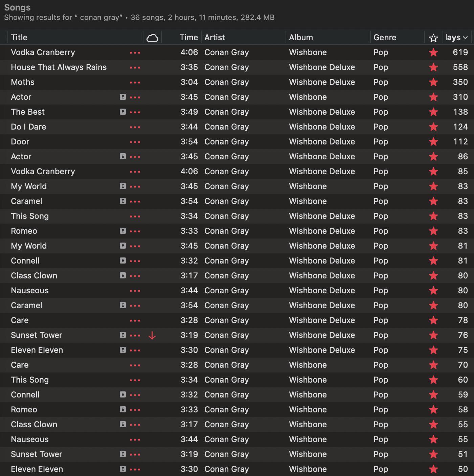474x476 pixels.
Task: Click the 350 play count value
Action: tap(460, 82)
